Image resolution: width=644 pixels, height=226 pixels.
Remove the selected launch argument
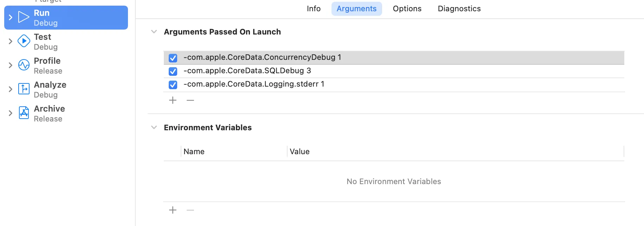tap(190, 100)
